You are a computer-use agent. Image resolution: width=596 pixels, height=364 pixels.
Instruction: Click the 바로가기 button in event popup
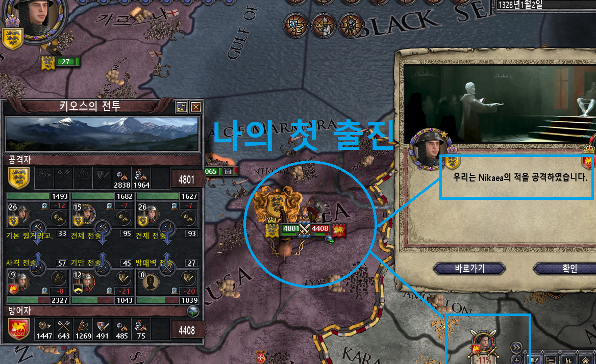(x=469, y=269)
